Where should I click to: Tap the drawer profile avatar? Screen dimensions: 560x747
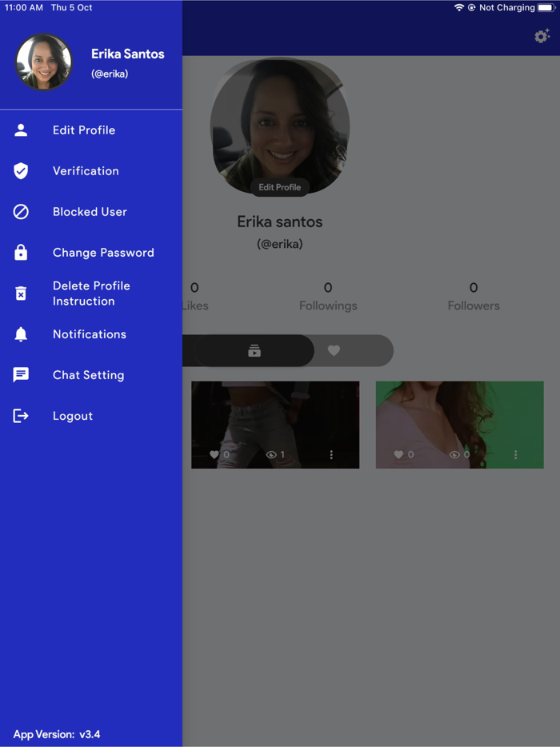(x=44, y=62)
